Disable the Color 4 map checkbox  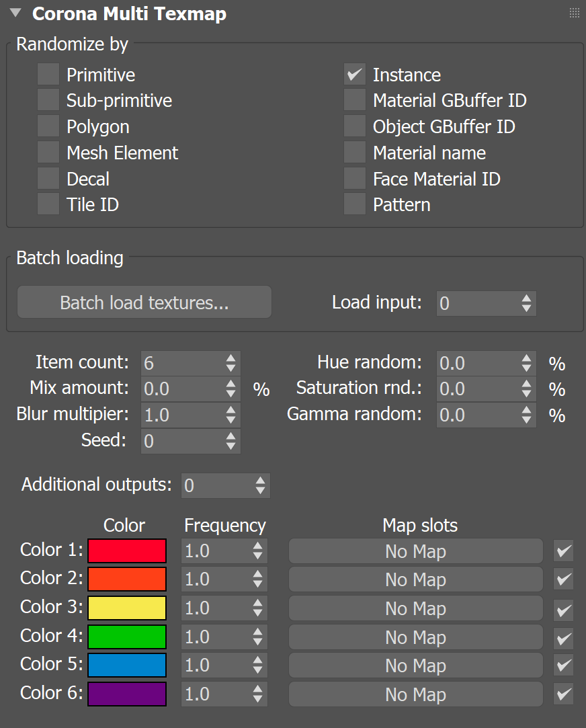564,639
